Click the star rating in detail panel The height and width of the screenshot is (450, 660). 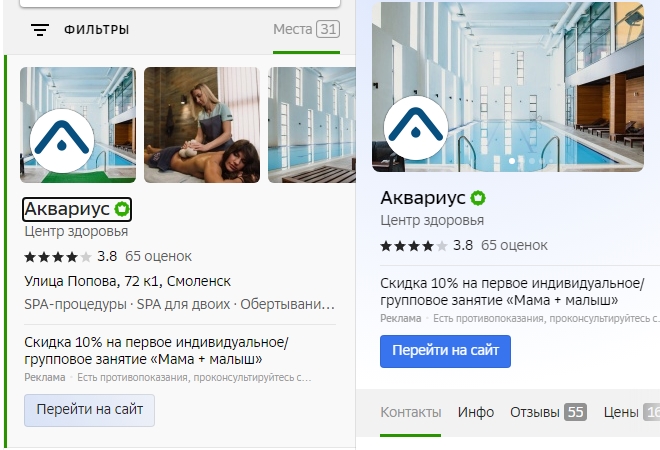[413, 245]
